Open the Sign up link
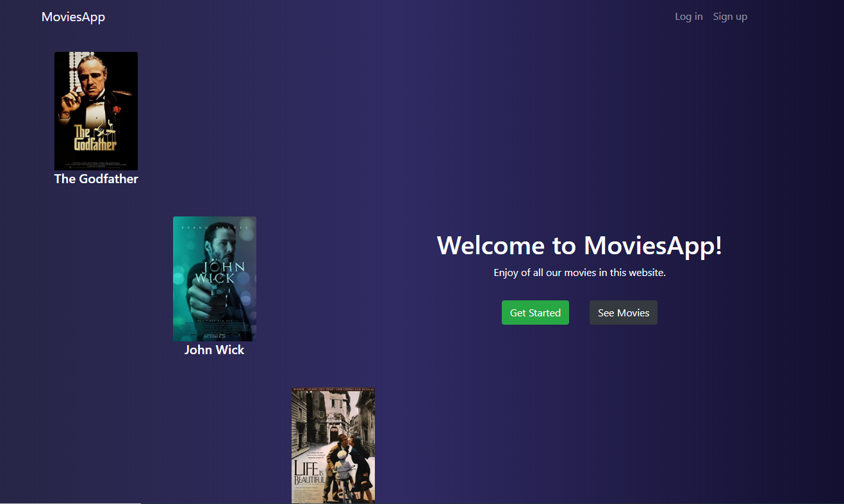The height and width of the screenshot is (504, 844). [x=730, y=17]
